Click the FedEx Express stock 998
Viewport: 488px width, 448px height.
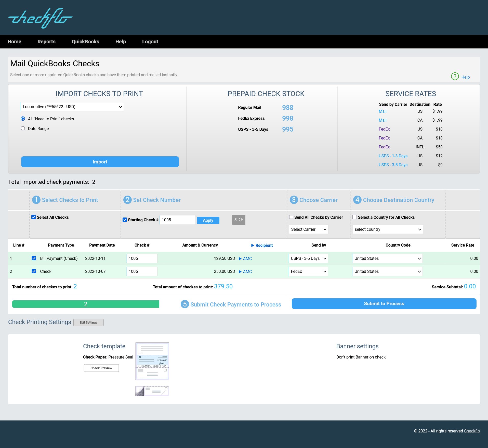pyautogui.click(x=288, y=118)
